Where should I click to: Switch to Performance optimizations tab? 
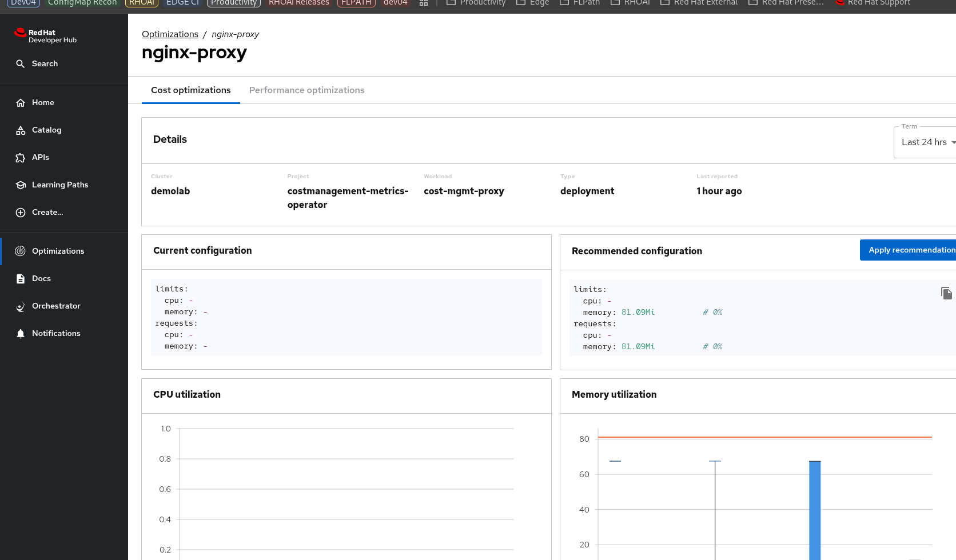pos(306,90)
